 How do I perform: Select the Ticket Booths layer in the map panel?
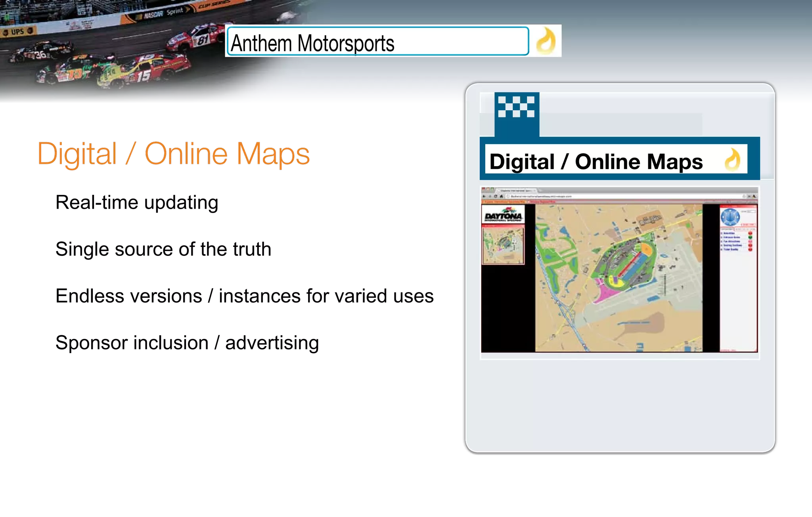tap(731, 250)
